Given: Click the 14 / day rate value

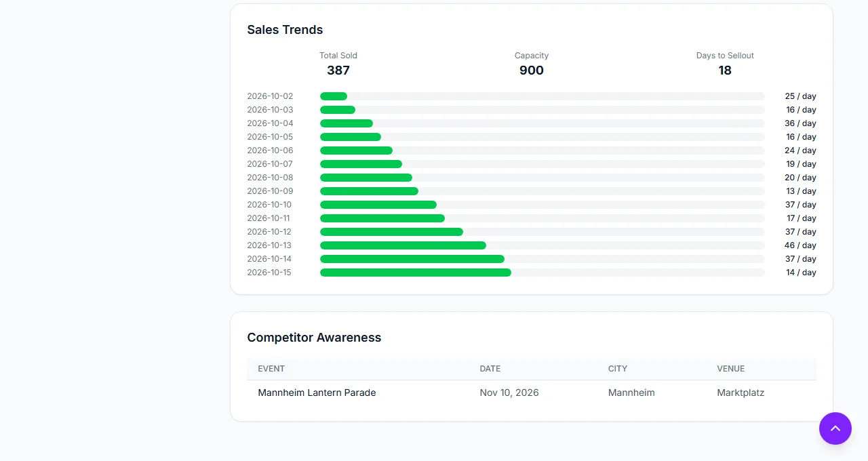Looking at the screenshot, I should 801,273.
